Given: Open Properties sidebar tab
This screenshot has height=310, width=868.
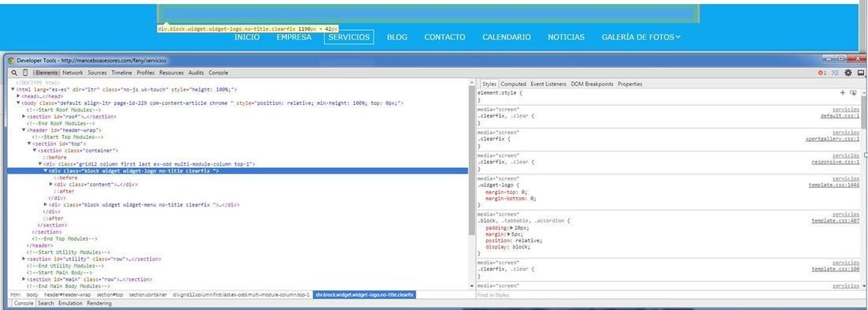Looking at the screenshot, I should coord(630,84).
